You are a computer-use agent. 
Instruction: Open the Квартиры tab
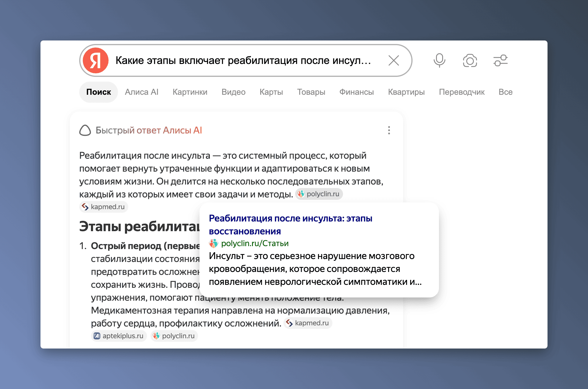(x=406, y=92)
